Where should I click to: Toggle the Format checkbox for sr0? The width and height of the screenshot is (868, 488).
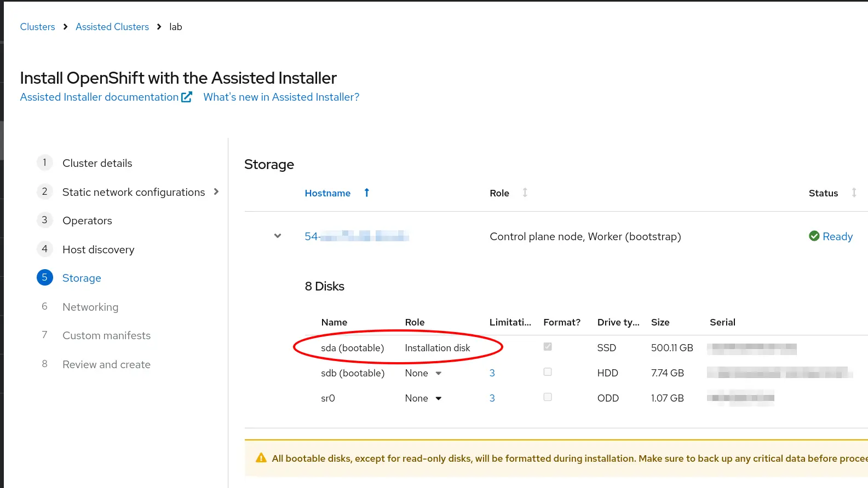coord(548,397)
